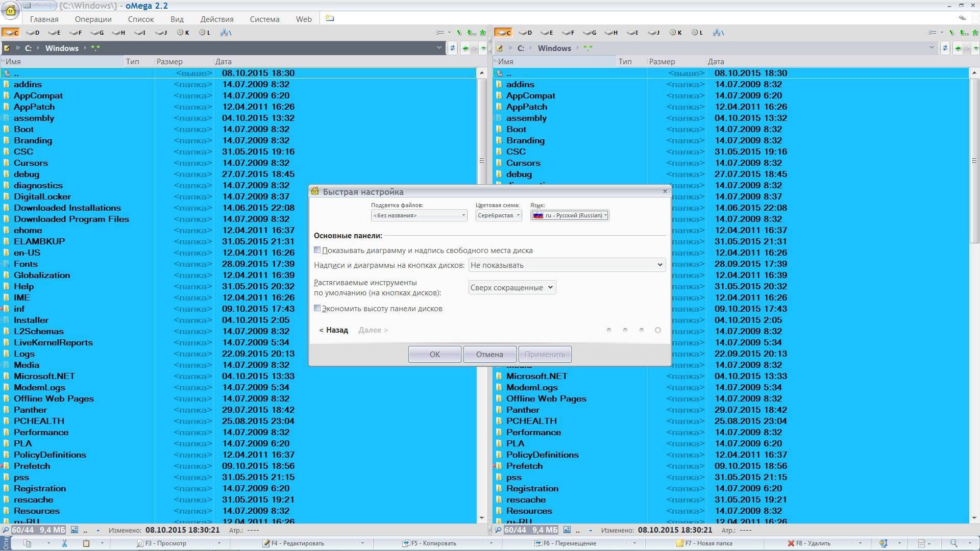Click refresh icon next to left path bar

click(452, 48)
